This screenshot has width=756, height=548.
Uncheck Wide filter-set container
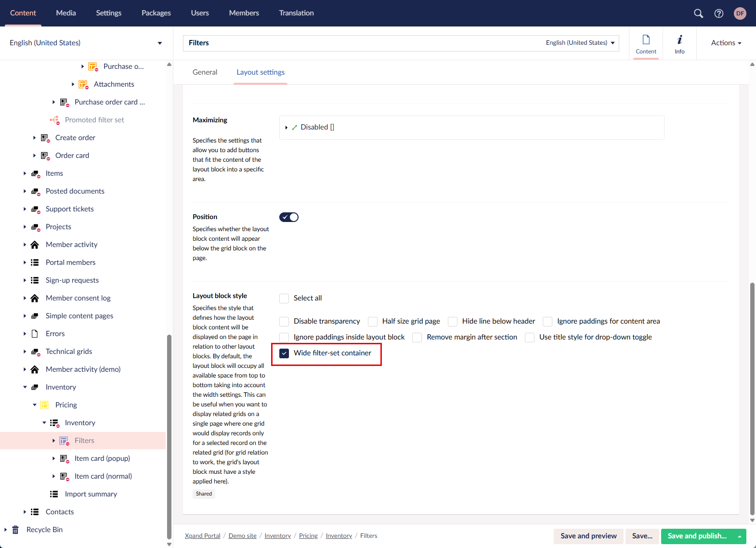coord(285,353)
